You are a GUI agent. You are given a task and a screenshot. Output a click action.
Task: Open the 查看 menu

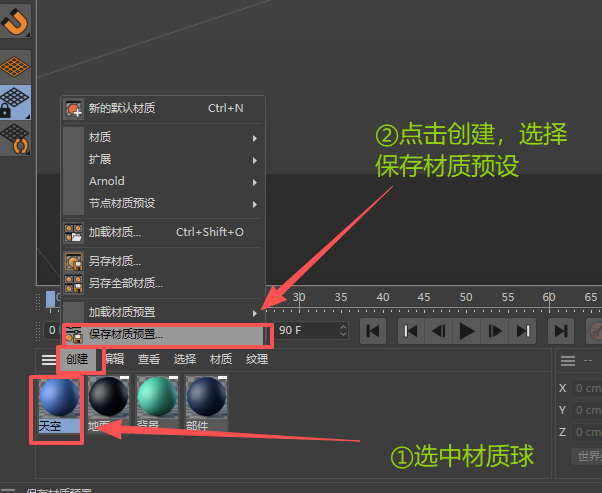coord(149,360)
